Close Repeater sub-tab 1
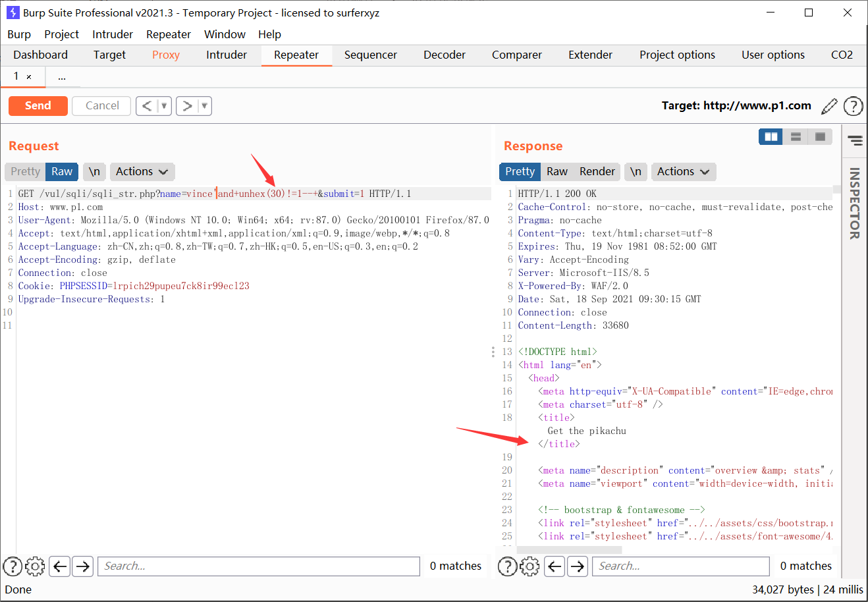 (29, 77)
